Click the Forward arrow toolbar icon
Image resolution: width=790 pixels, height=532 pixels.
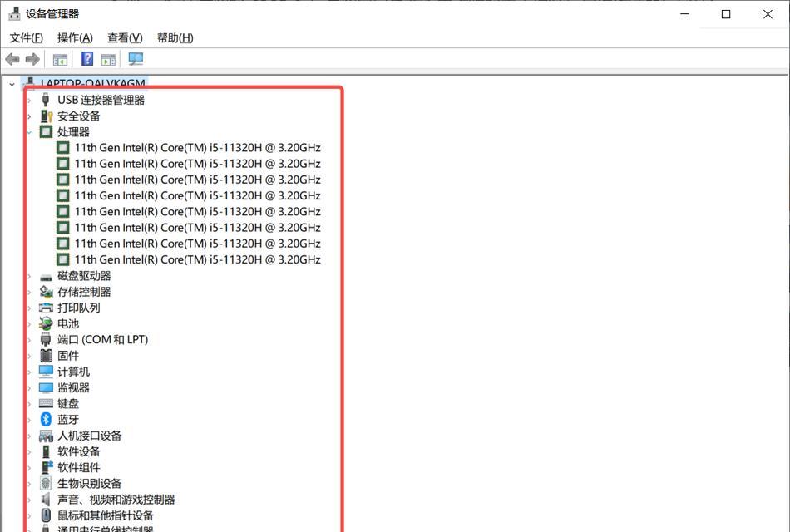pyautogui.click(x=32, y=60)
